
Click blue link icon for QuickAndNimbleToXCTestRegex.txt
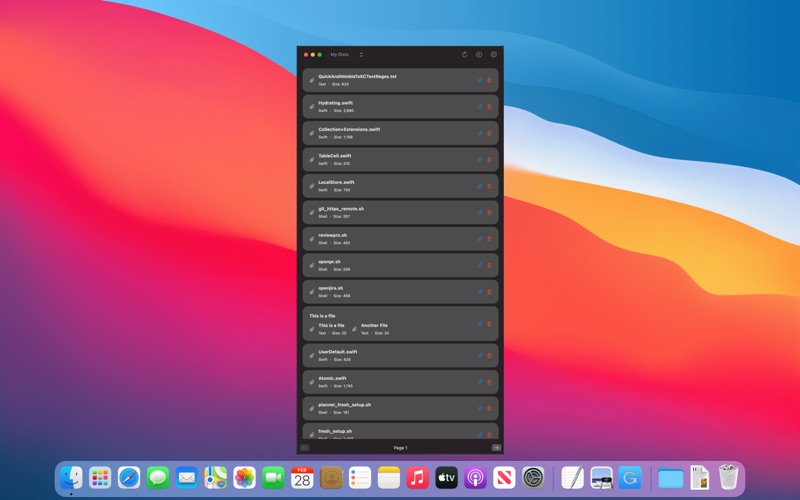pos(480,80)
